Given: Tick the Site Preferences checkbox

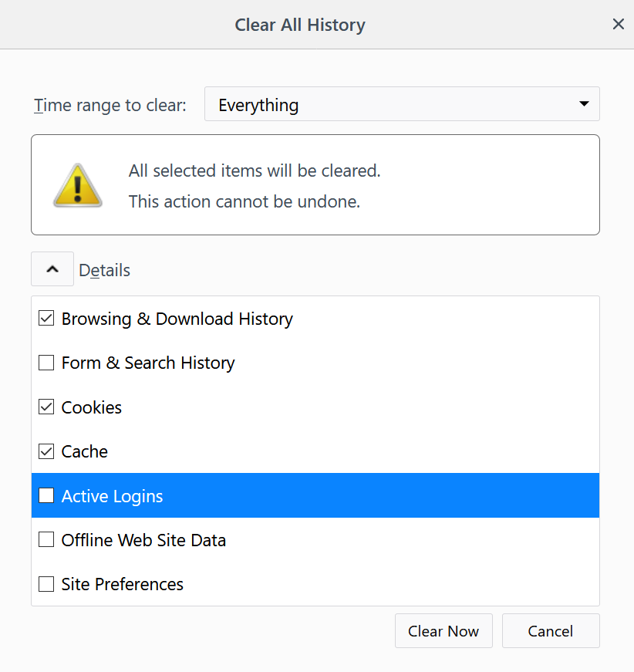Looking at the screenshot, I should click(x=46, y=584).
